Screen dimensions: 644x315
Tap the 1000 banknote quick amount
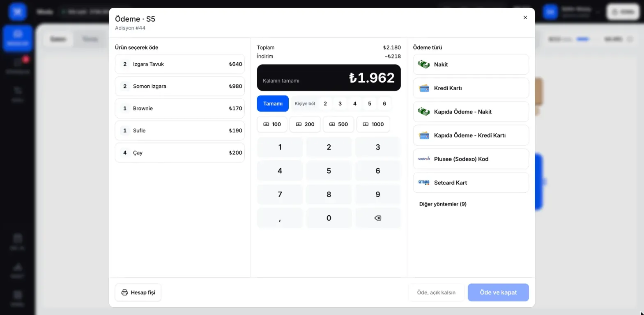click(373, 124)
